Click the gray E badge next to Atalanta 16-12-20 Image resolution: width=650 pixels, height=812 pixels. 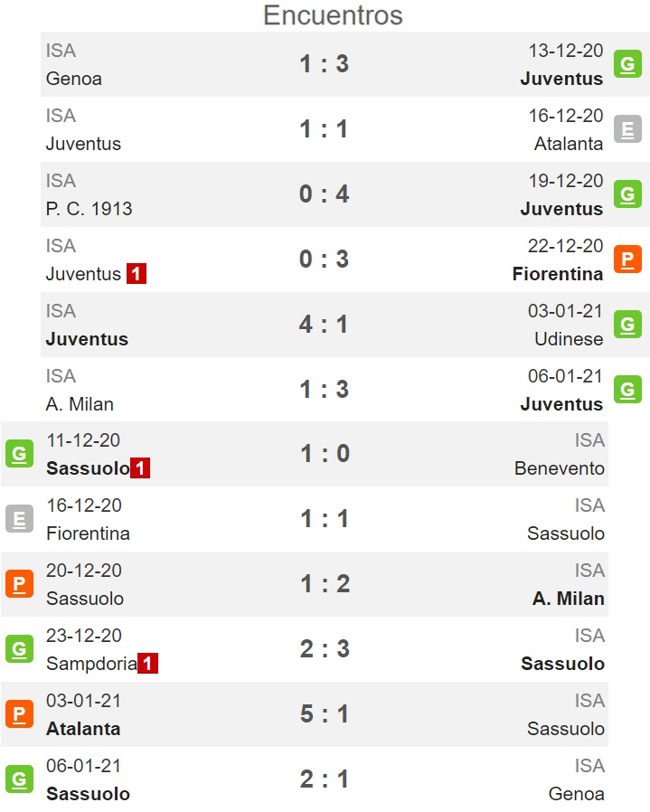(x=627, y=129)
